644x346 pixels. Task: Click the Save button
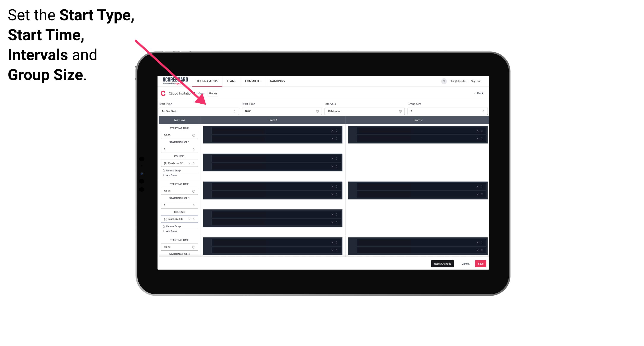click(481, 263)
